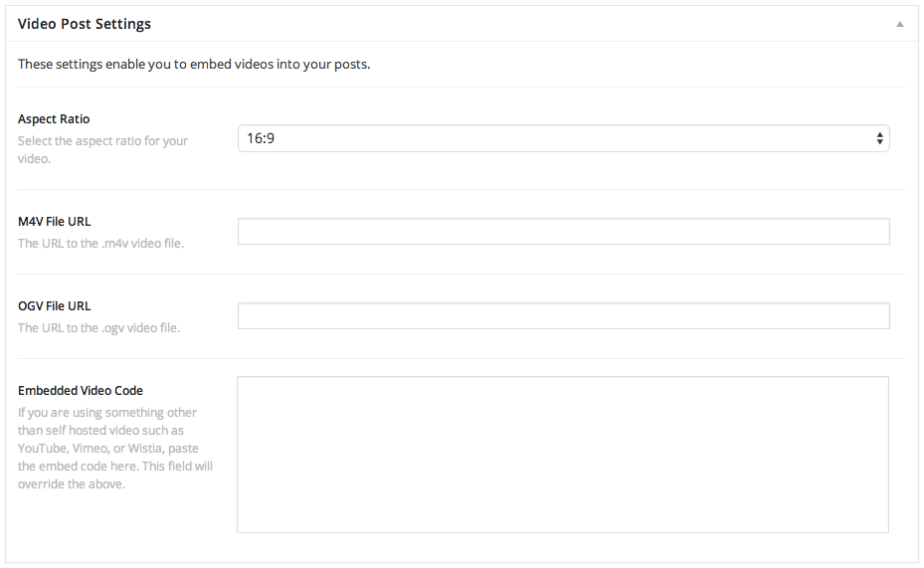
Task: Collapse the Video Post Settings panel arrow
Action: [x=899, y=24]
